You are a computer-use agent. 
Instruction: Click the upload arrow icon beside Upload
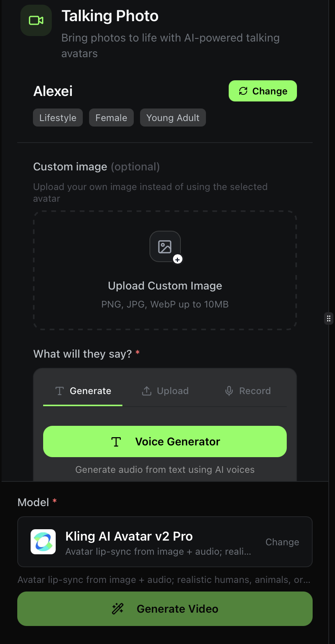(146, 391)
